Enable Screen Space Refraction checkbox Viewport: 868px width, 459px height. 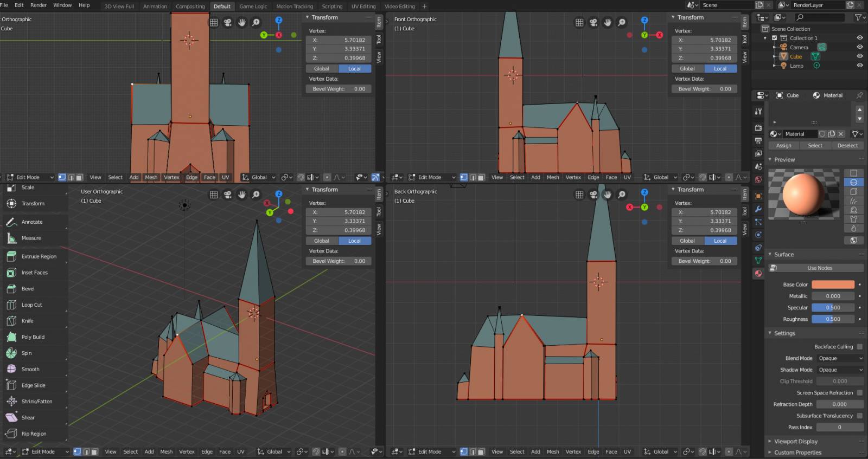859,393
